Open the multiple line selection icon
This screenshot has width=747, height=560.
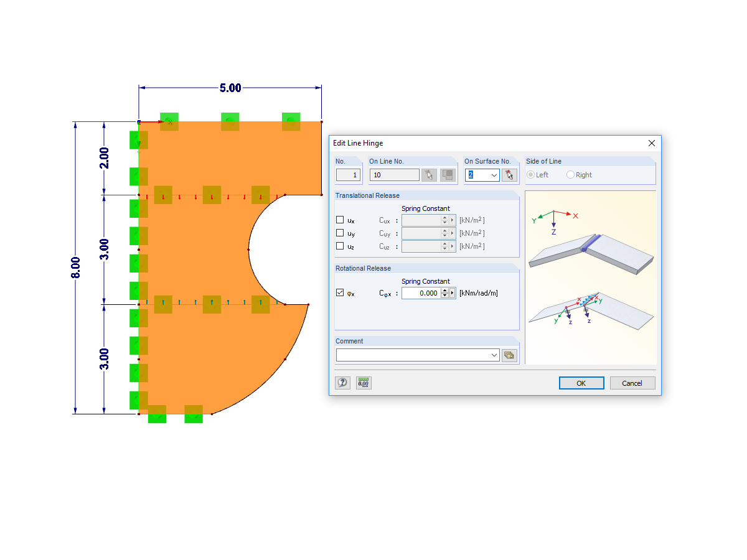tap(447, 175)
